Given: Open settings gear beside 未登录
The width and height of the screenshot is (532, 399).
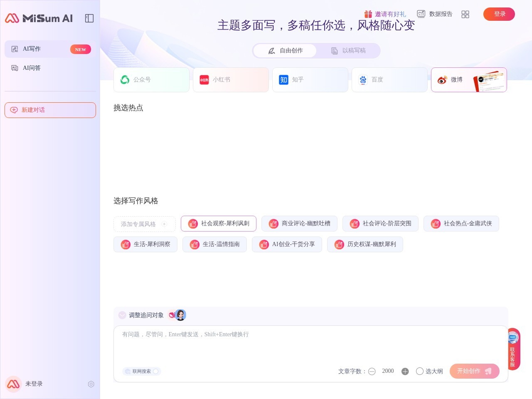Looking at the screenshot, I should click(91, 384).
